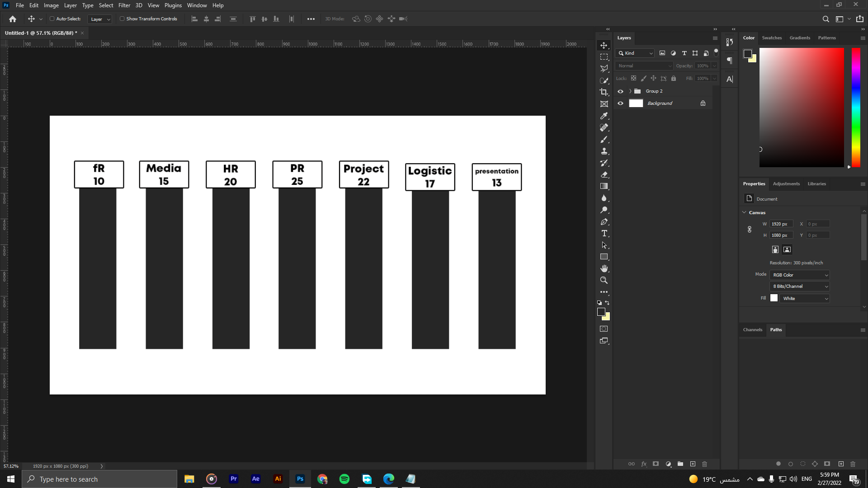Open the 8 Bits/Channel dropdown
The height and width of the screenshot is (488, 868).
(x=800, y=286)
